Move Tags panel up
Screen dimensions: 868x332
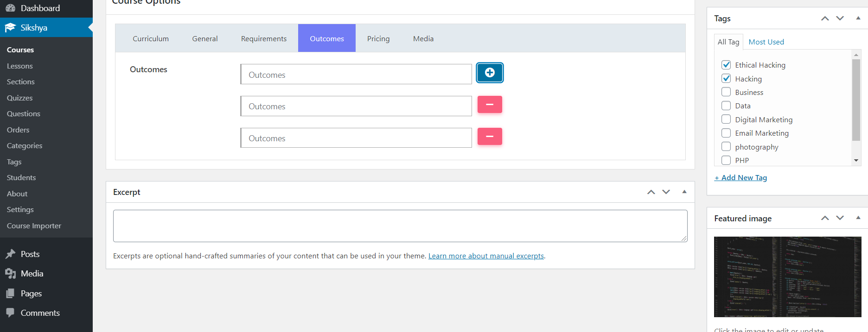tap(825, 19)
